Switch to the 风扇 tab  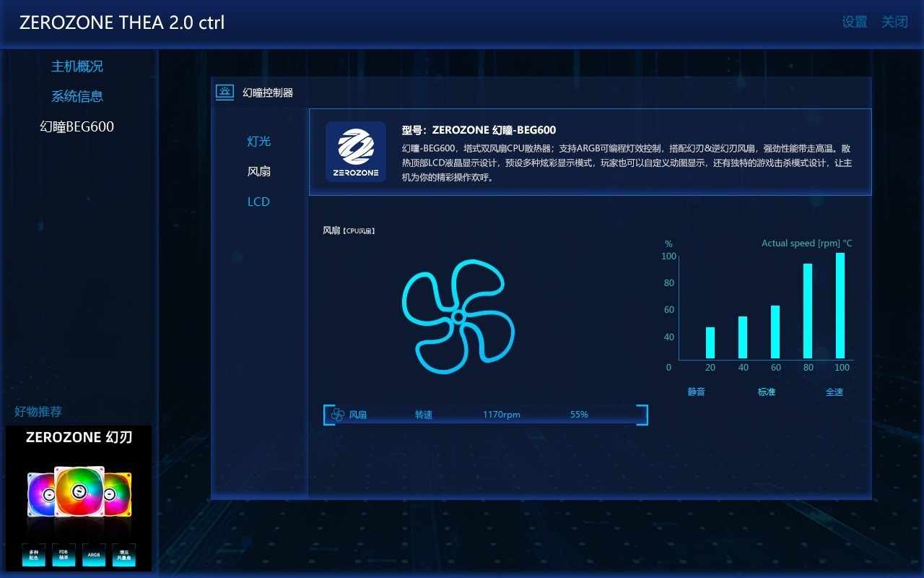pos(259,171)
